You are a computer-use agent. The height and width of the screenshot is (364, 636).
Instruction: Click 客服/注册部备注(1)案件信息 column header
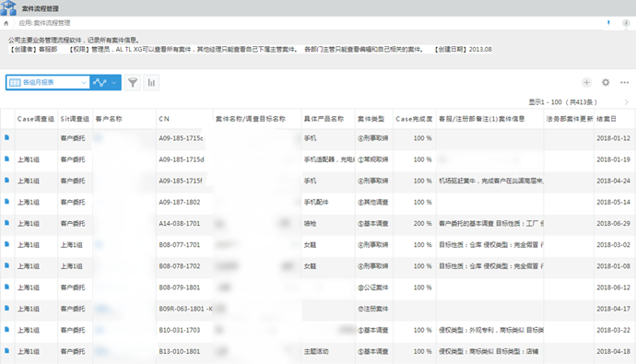pos(482,119)
